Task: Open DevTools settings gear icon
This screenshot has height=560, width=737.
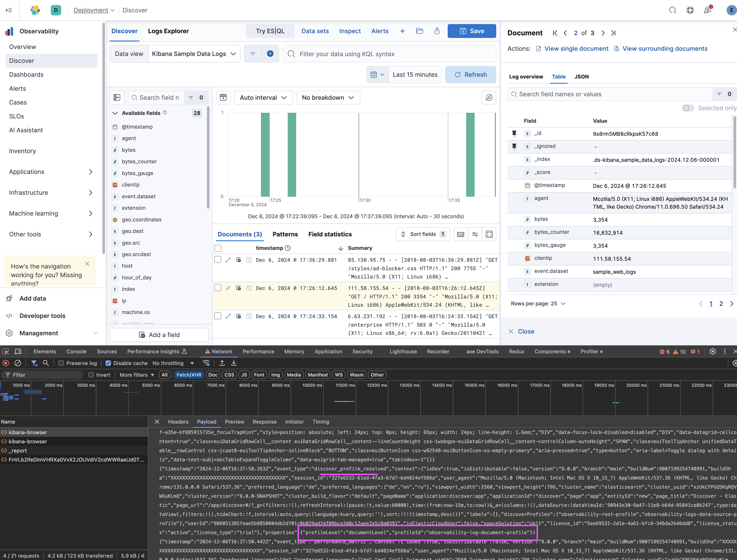Action: [x=713, y=351]
